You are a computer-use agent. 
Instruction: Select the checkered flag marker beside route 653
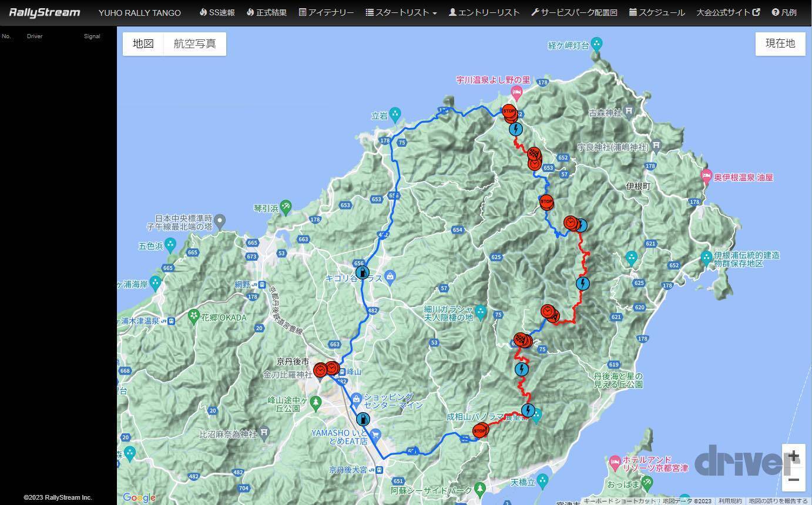(534, 156)
